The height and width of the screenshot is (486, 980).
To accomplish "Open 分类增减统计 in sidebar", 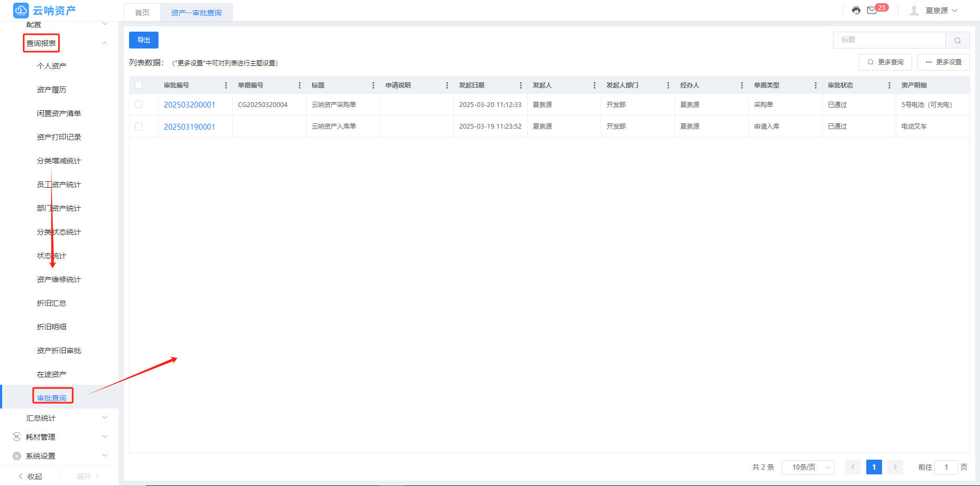I will (x=59, y=161).
